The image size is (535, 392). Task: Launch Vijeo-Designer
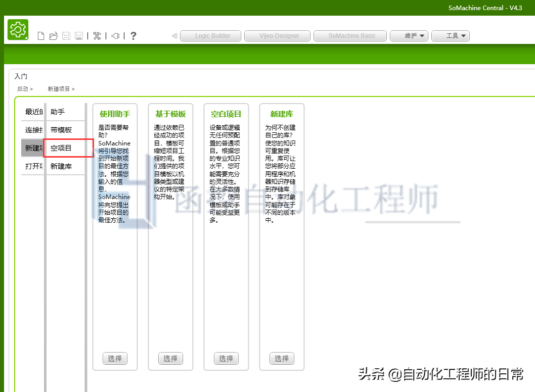[279, 36]
